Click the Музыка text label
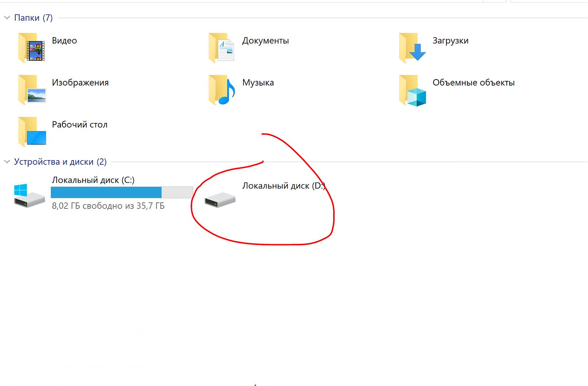Screen dimensions: 588x386 pos(258,83)
